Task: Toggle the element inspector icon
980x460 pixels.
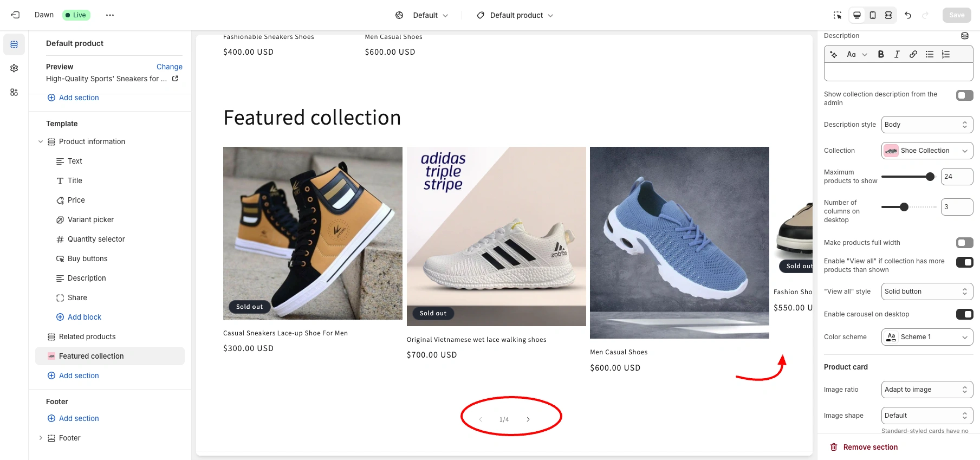Action: pos(838,15)
